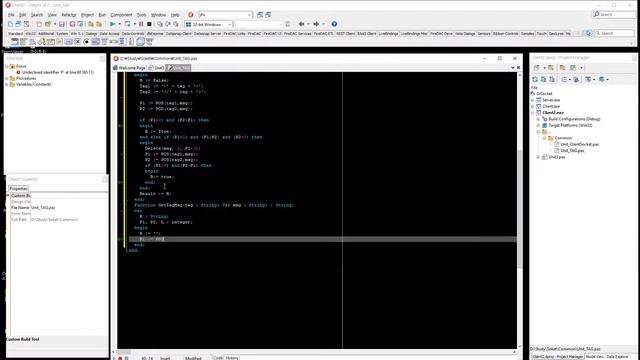Image resolution: width=640 pixels, height=360 pixels.
Task: Click the IDE search field at top right
Action: tap(614, 14)
